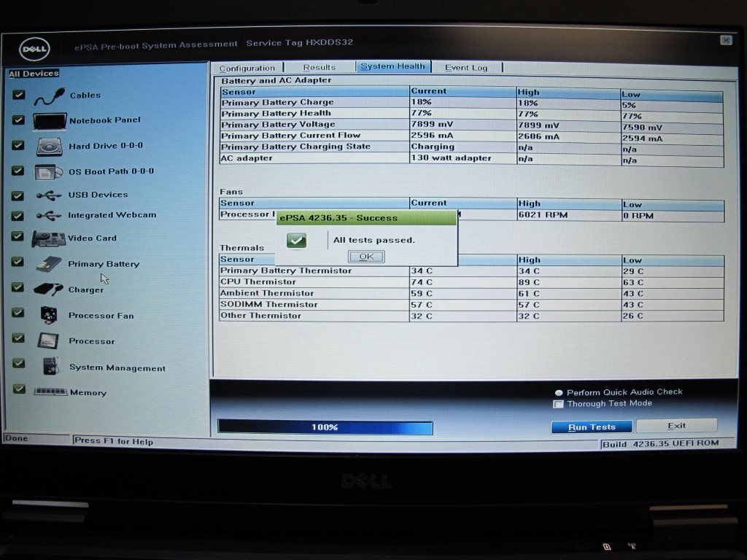Select the CPU Thermistor row
The width and height of the screenshot is (747, 560).
click(471, 282)
